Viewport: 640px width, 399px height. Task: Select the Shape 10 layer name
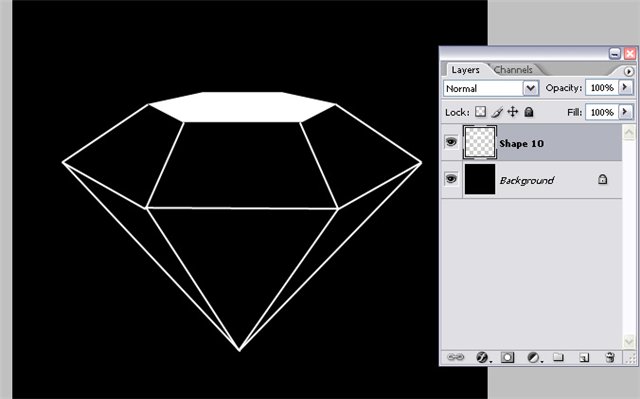click(x=521, y=144)
